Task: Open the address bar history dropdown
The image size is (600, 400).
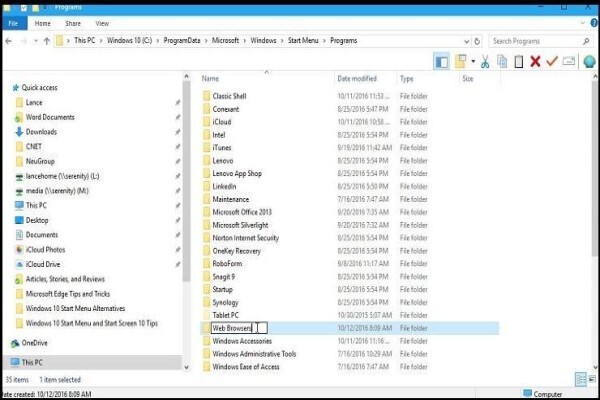Action: tap(466, 41)
